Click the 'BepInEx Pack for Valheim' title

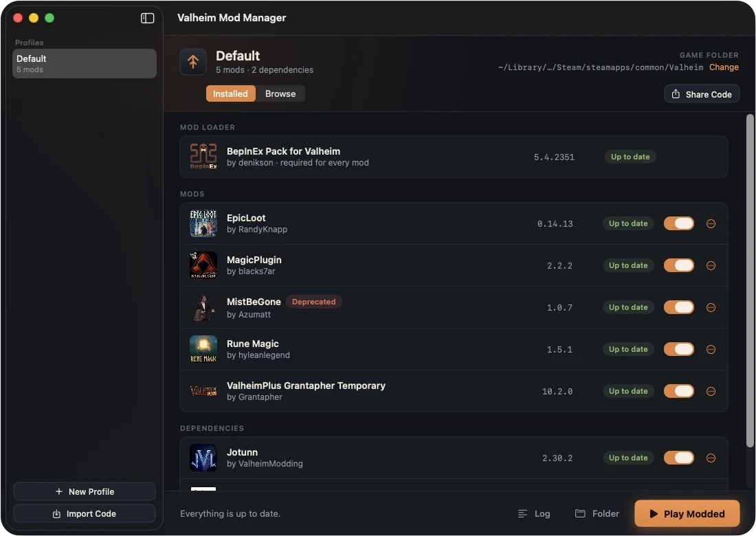[x=283, y=151]
